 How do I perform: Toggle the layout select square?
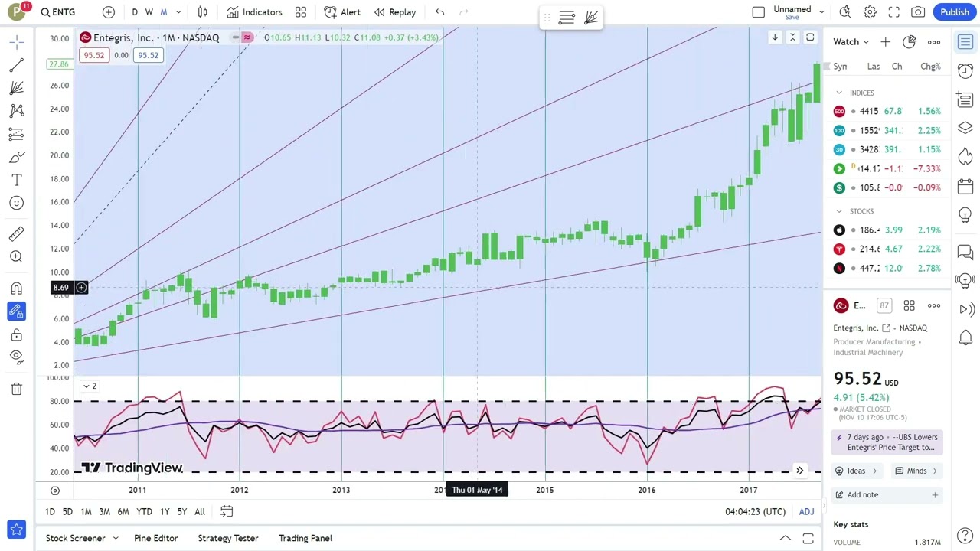tap(758, 12)
